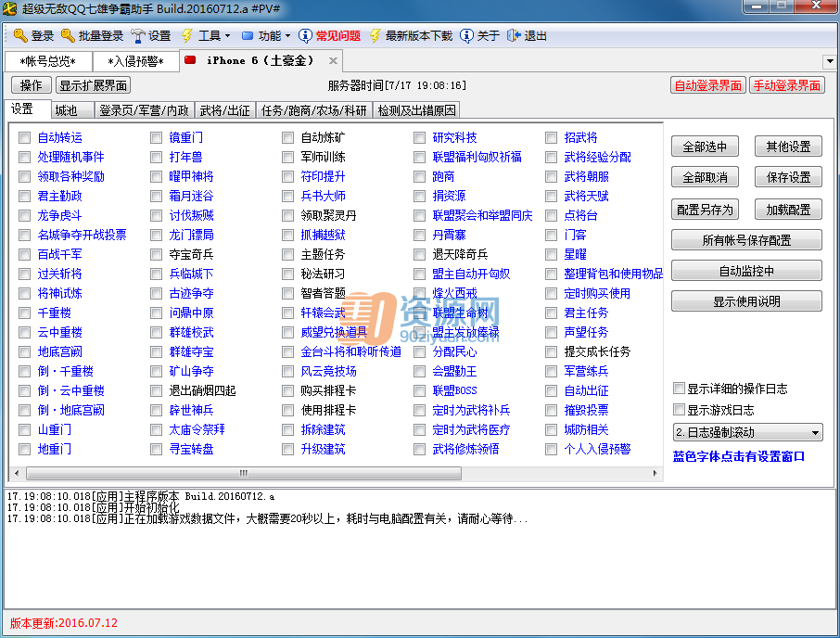
Task: Check the 镜重门 checkbox
Action: coord(157,138)
